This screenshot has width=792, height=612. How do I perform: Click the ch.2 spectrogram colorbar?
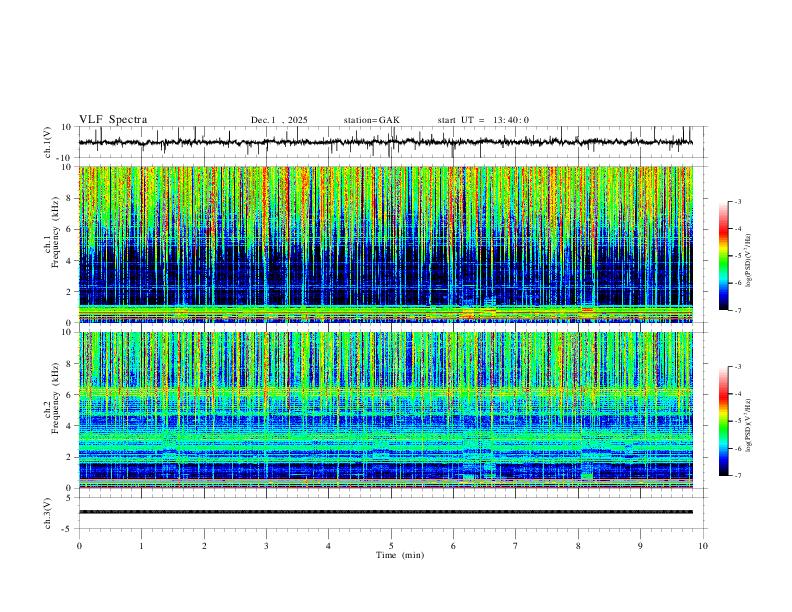tap(723, 421)
